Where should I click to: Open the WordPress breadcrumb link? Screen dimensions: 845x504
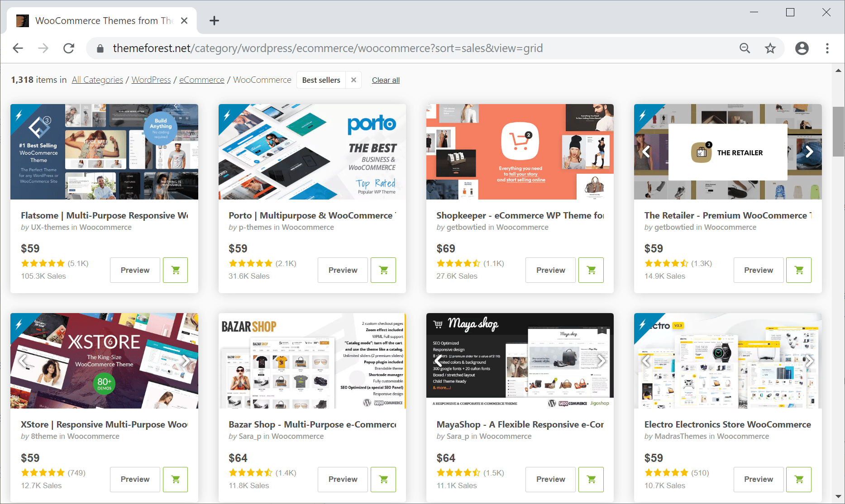click(x=151, y=80)
